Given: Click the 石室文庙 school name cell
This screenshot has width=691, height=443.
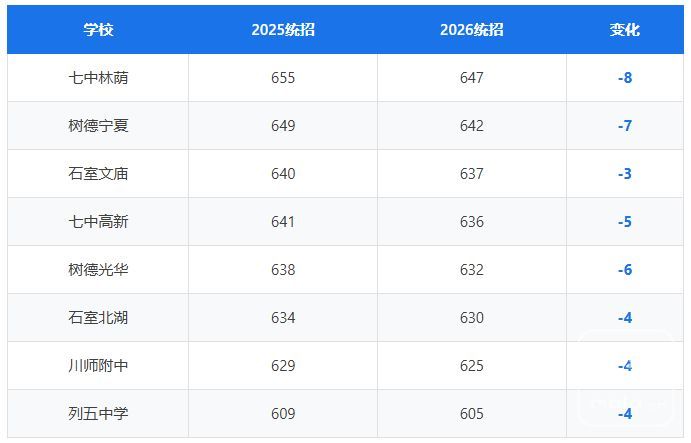Looking at the screenshot, I should pyautogui.click(x=98, y=174).
